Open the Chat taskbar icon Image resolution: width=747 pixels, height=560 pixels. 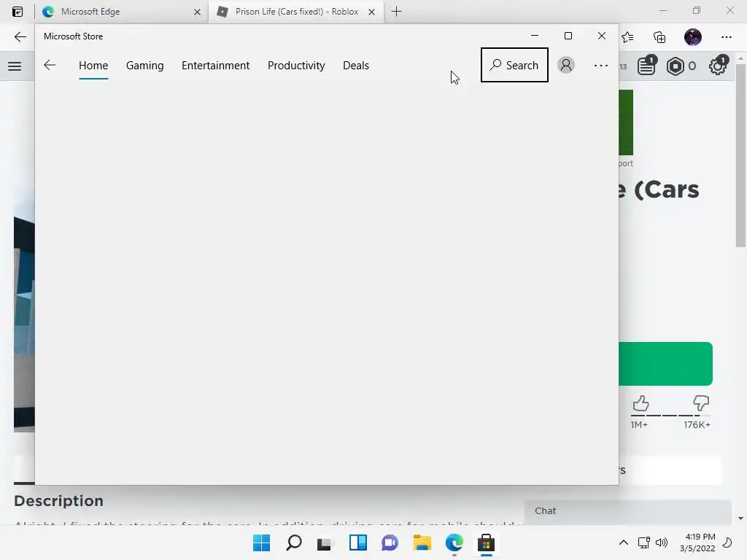[390, 542]
